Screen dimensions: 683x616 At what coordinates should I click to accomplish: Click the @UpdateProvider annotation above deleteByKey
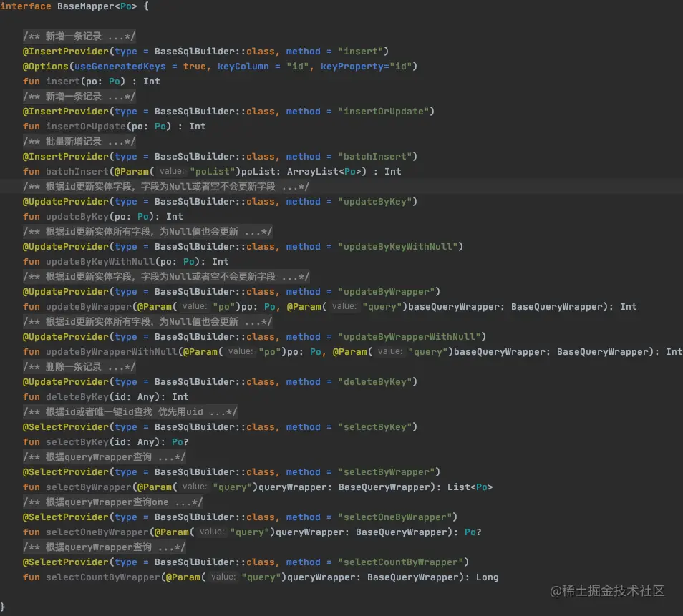[x=66, y=382]
